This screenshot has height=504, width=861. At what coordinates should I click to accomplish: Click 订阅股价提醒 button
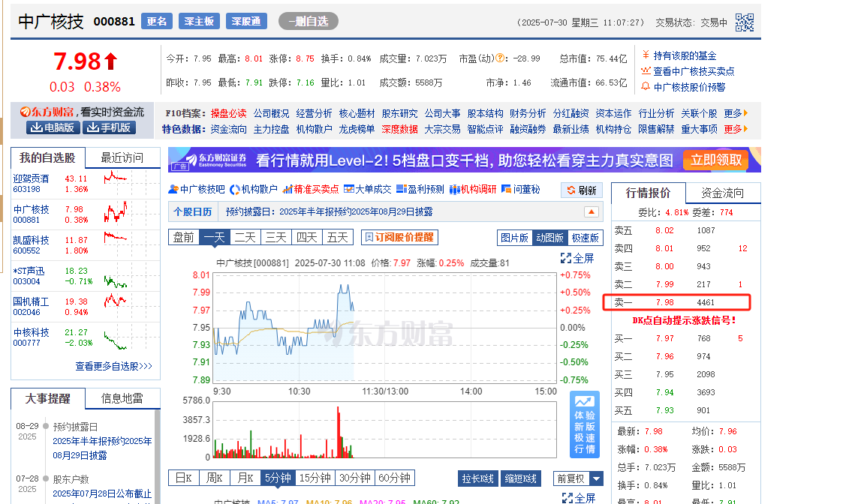click(x=400, y=238)
